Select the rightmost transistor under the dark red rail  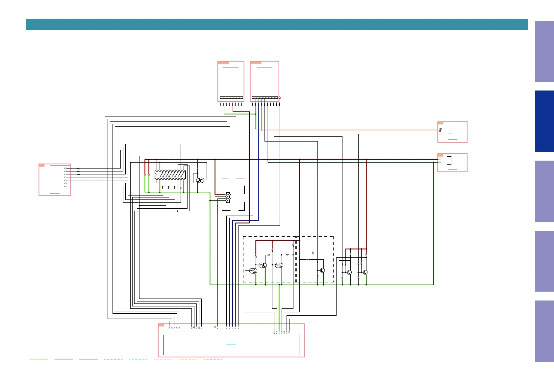(x=365, y=273)
